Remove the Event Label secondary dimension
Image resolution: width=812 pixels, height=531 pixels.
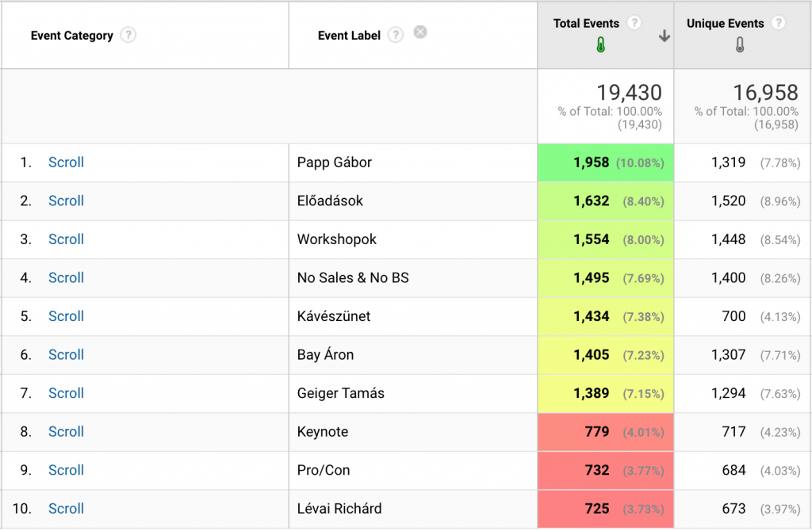coord(420,32)
